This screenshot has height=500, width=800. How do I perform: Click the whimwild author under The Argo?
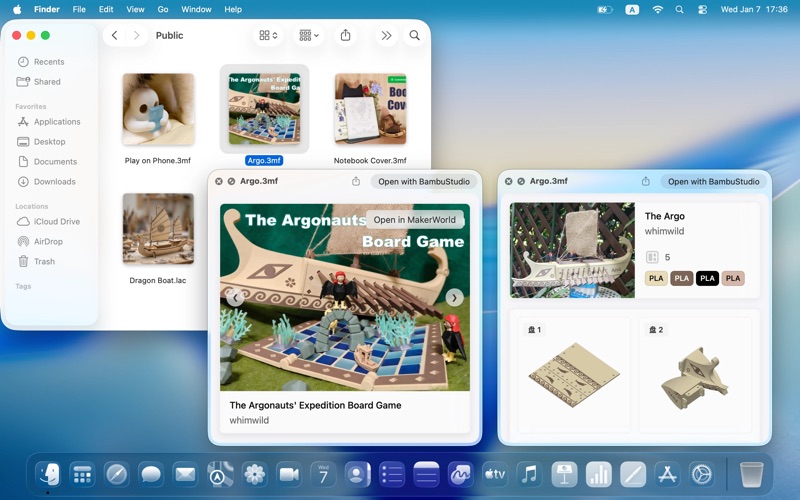click(x=664, y=231)
